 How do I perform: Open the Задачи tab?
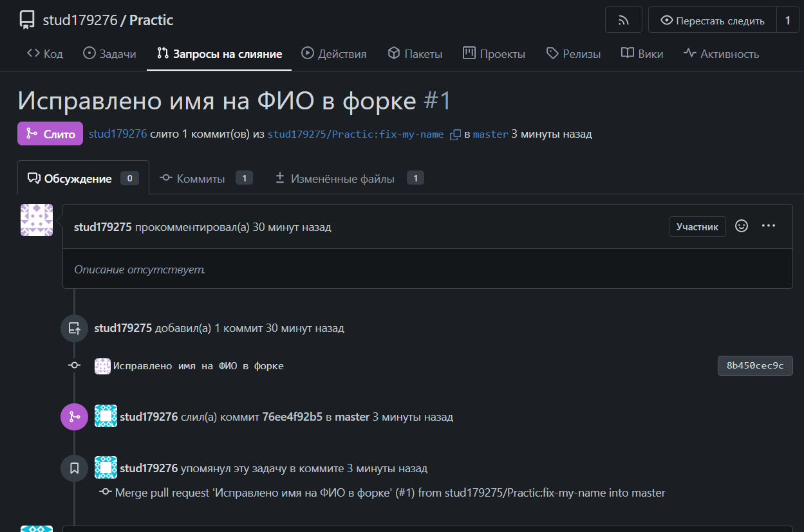110,54
